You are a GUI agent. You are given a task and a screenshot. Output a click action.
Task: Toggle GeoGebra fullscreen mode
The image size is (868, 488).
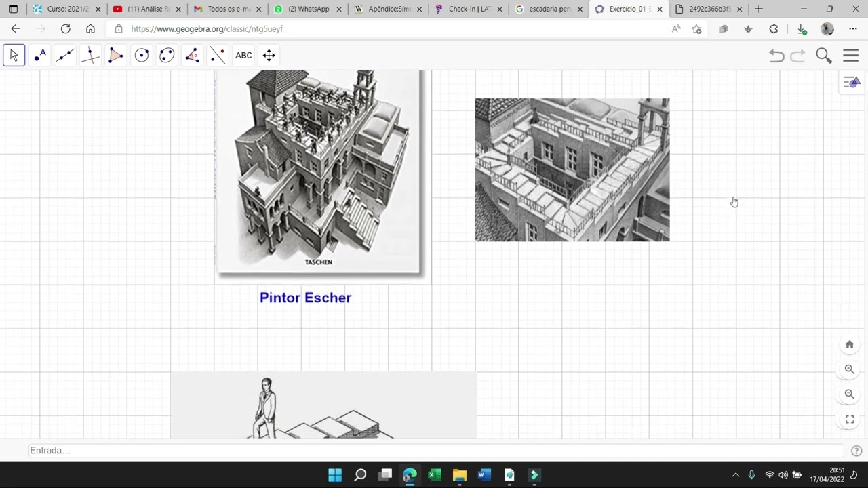[849, 419]
